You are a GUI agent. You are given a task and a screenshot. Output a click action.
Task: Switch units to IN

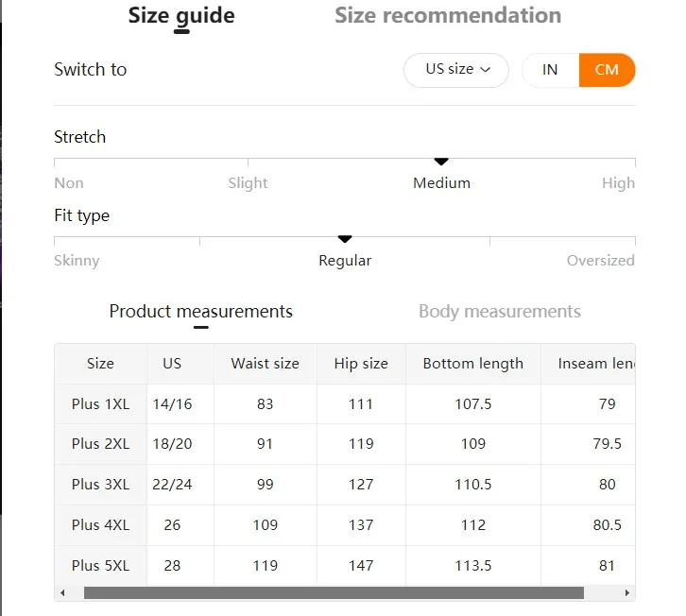(550, 70)
